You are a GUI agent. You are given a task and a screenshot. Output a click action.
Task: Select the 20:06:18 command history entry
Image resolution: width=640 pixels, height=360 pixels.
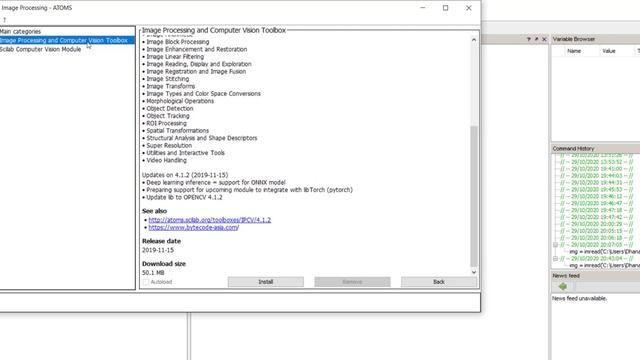(596, 238)
